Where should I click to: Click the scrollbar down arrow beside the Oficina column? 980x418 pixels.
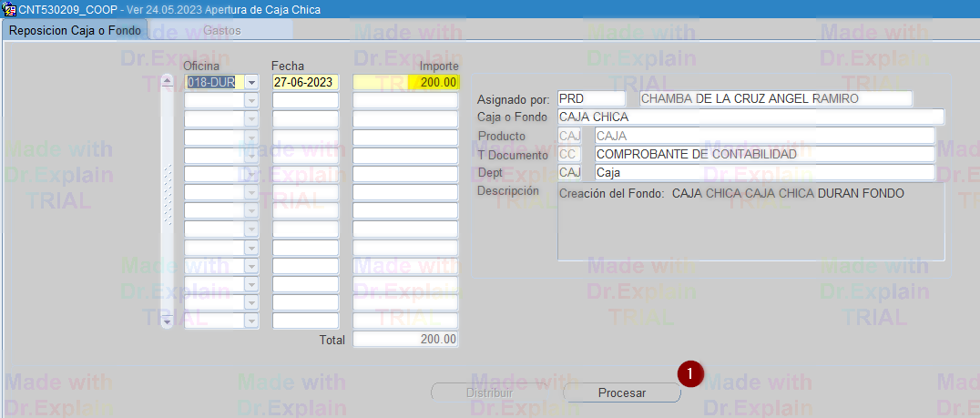pyautogui.click(x=167, y=321)
